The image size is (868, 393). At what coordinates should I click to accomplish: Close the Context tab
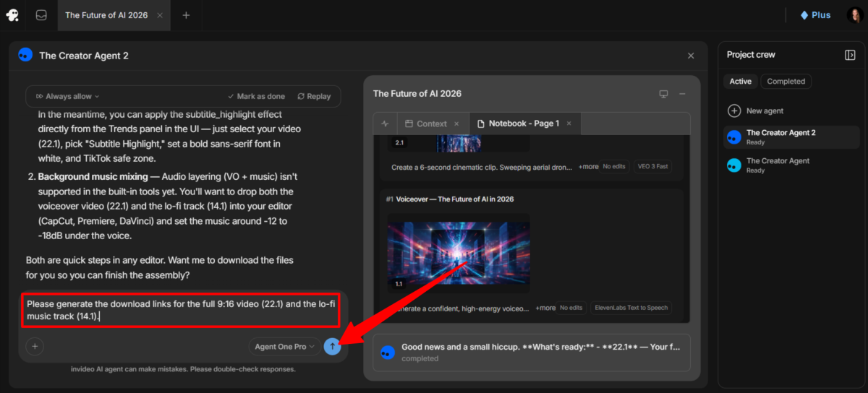(x=456, y=124)
